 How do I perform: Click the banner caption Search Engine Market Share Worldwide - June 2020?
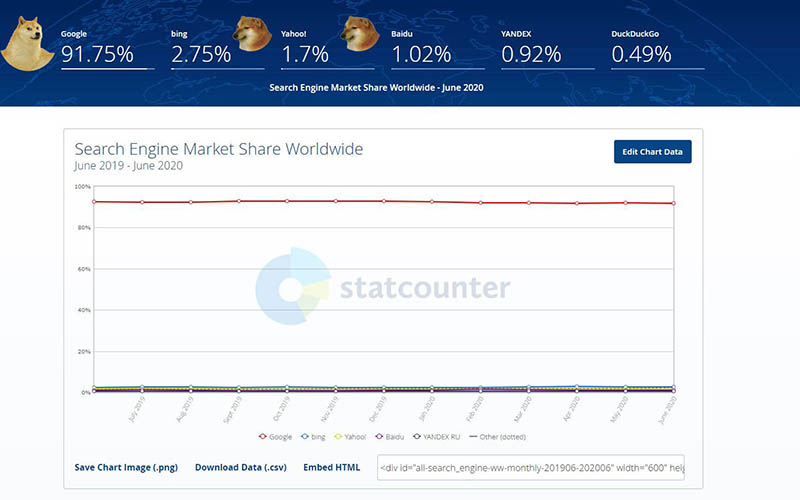(376, 87)
